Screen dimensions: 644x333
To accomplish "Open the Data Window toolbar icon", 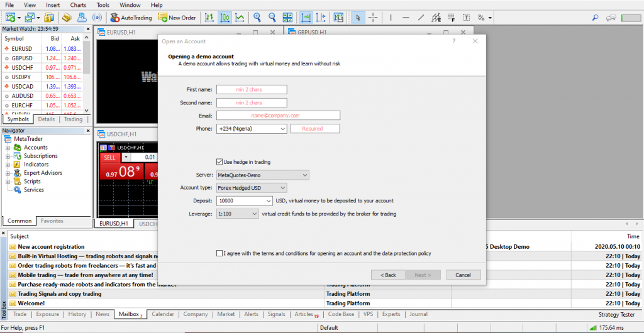I will point(67,18).
